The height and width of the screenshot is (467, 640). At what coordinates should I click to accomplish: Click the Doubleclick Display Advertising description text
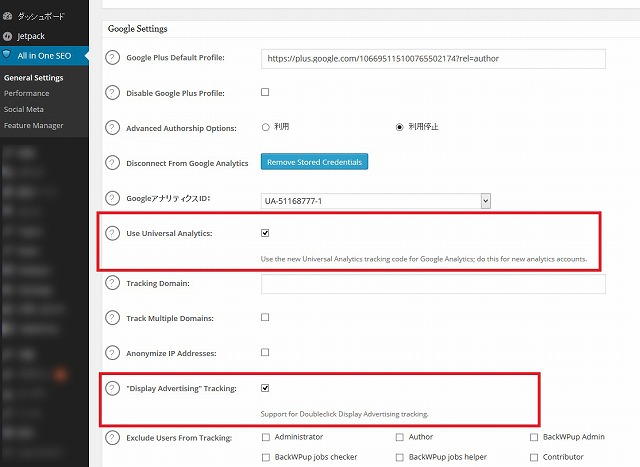tap(344, 414)
